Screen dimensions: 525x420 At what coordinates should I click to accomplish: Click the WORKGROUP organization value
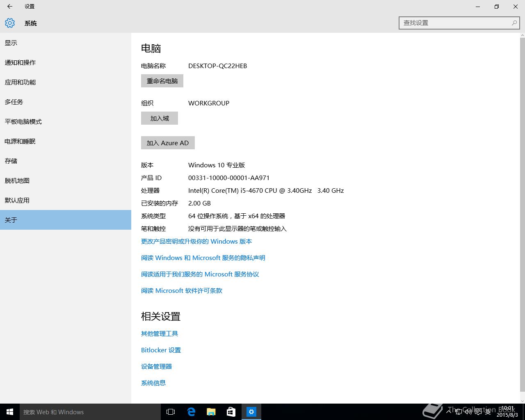point(209,103)
